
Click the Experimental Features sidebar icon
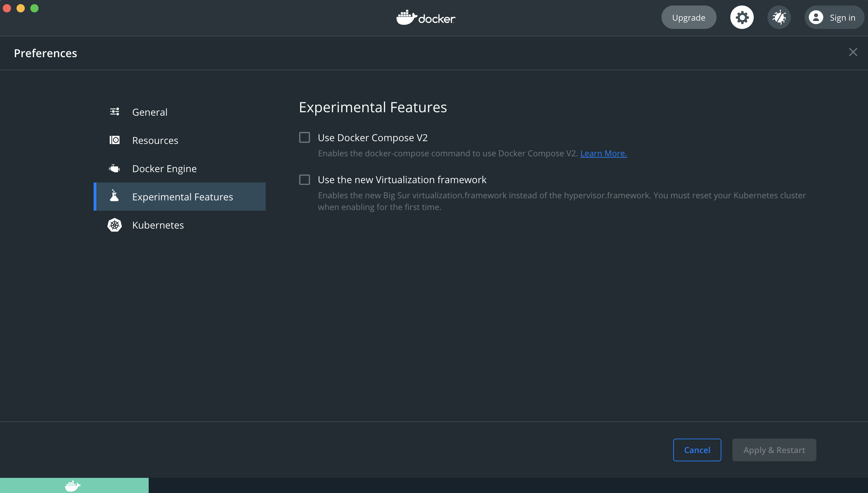click(115, 196)
